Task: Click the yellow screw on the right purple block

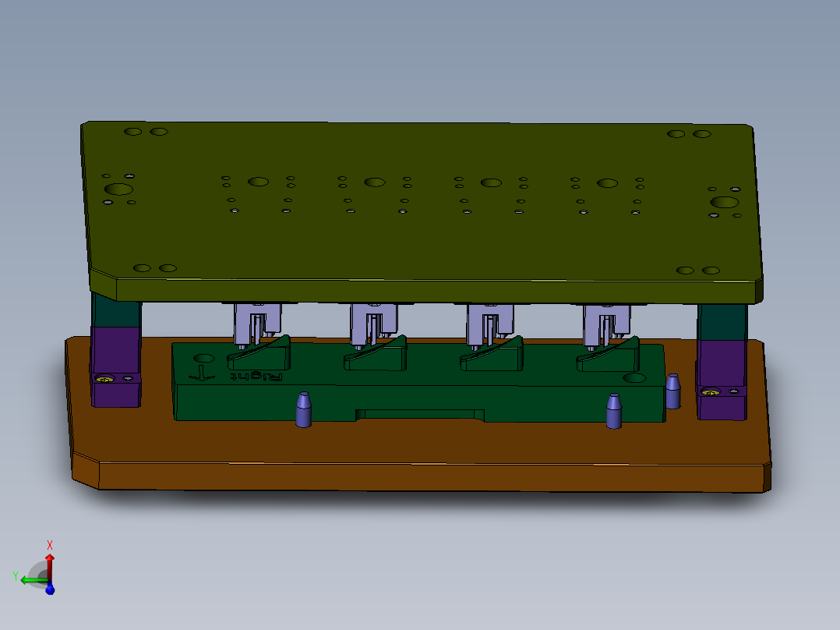Action: (711, 392)
